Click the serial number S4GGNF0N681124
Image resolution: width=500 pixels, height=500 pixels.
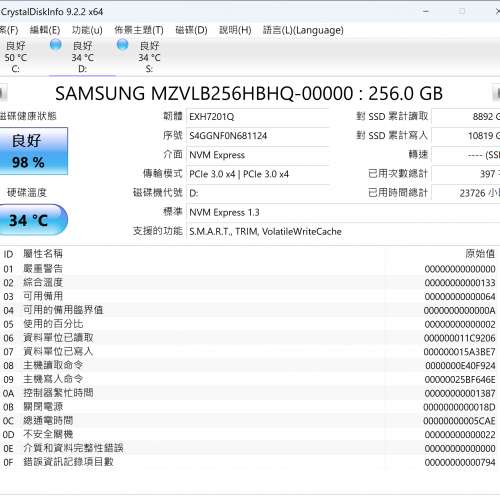[x=258, y=136]
